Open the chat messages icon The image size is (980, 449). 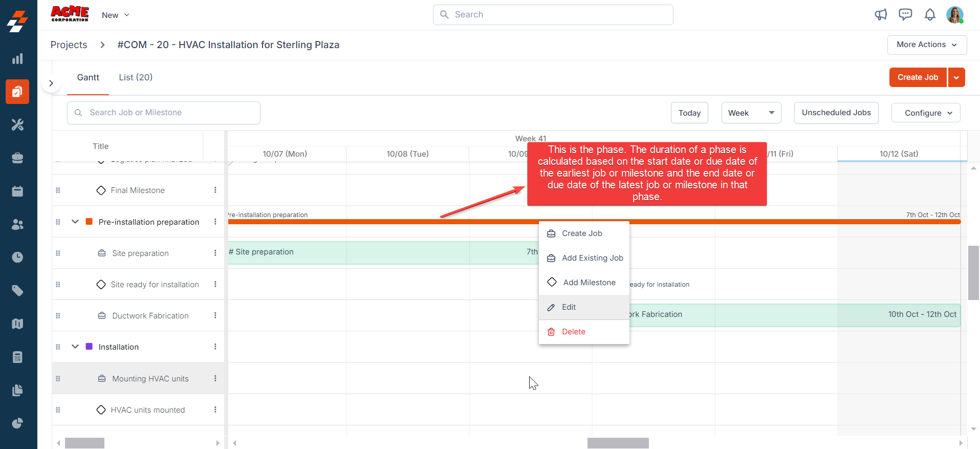click(905, 15)
